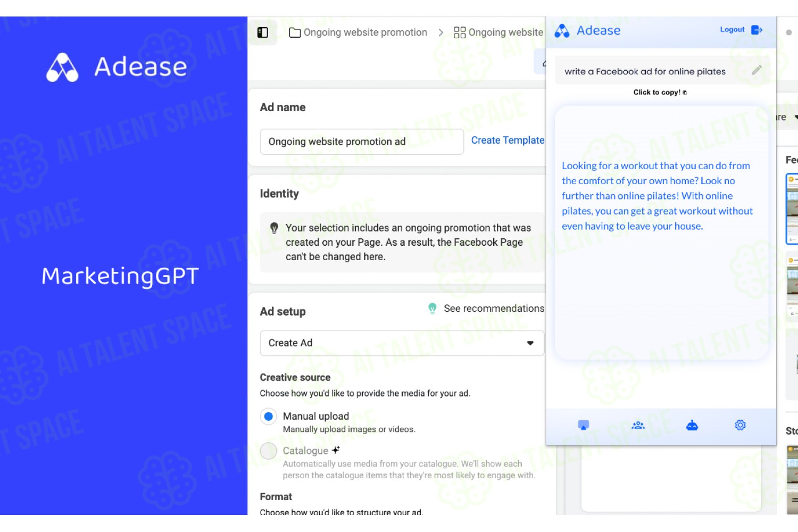Click the Format heading
This screenshot has height=532, width=798.
[x=276, y=496]
